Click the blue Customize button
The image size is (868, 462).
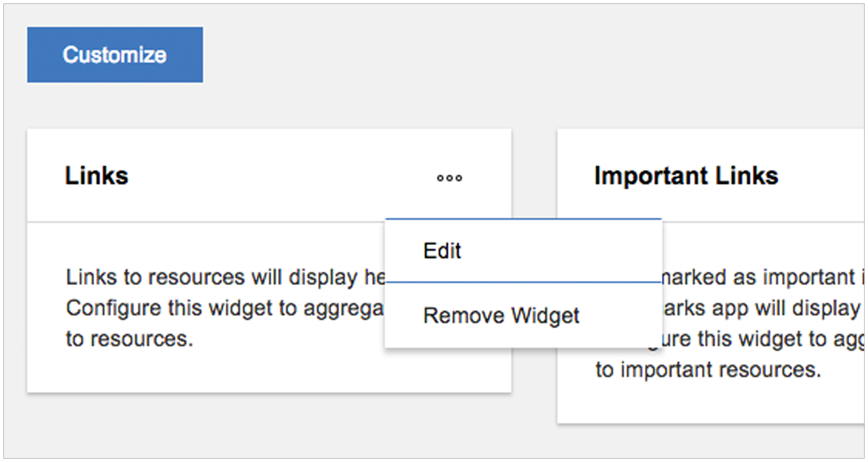[x=115, y=55]
